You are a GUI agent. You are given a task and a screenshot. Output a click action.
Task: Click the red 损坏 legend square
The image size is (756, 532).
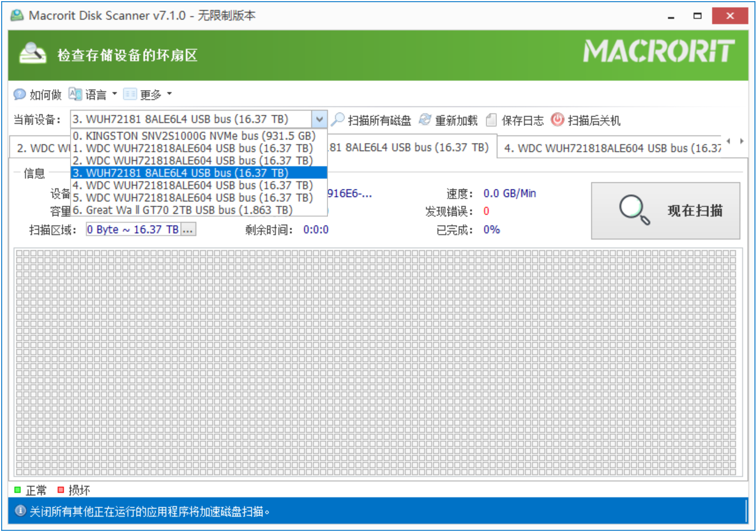pyautogui.click(x=61, y=489)
